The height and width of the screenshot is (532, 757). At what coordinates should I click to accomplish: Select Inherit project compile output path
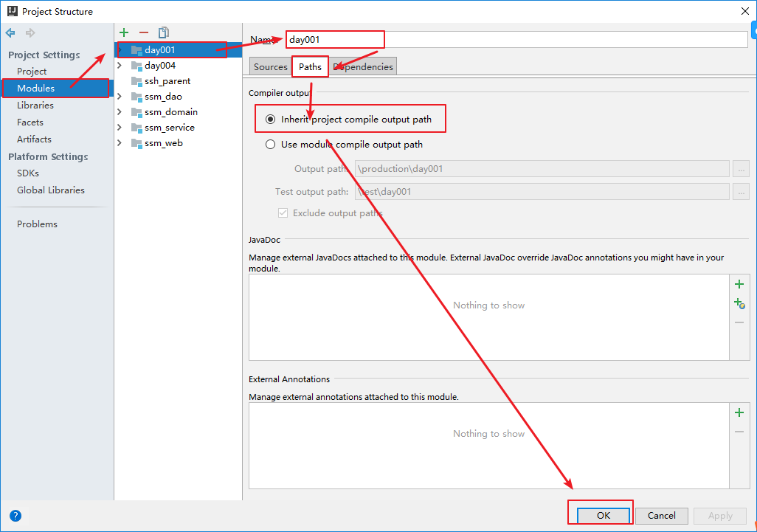(270, 118)
